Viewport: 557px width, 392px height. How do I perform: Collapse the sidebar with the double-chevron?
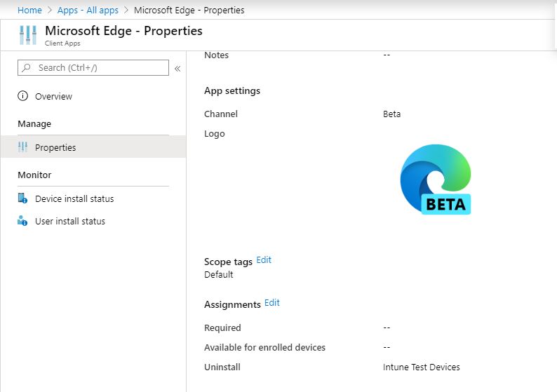(x=177, y=68)
